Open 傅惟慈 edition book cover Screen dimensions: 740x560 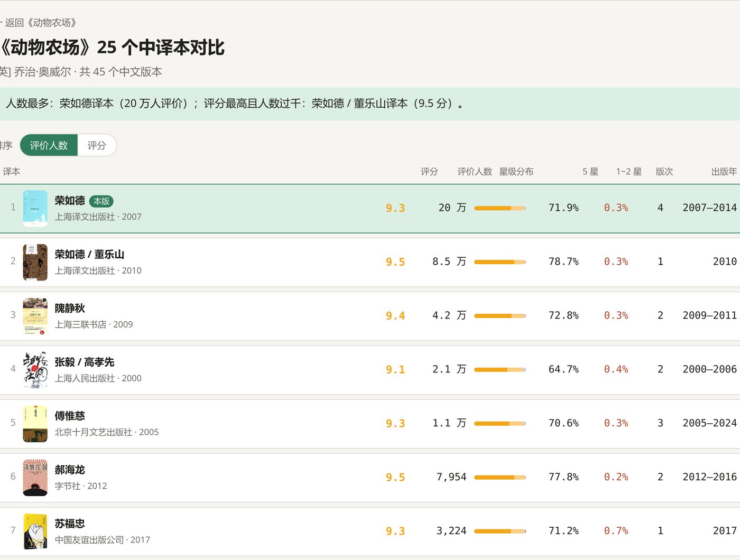coord(35,424)
